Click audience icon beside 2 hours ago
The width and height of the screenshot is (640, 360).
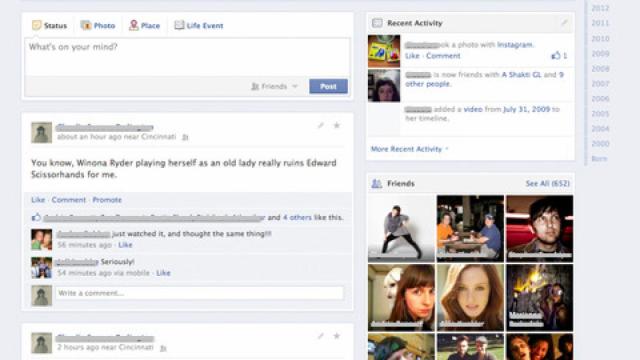pyautogui.click(x=163, y=348)
